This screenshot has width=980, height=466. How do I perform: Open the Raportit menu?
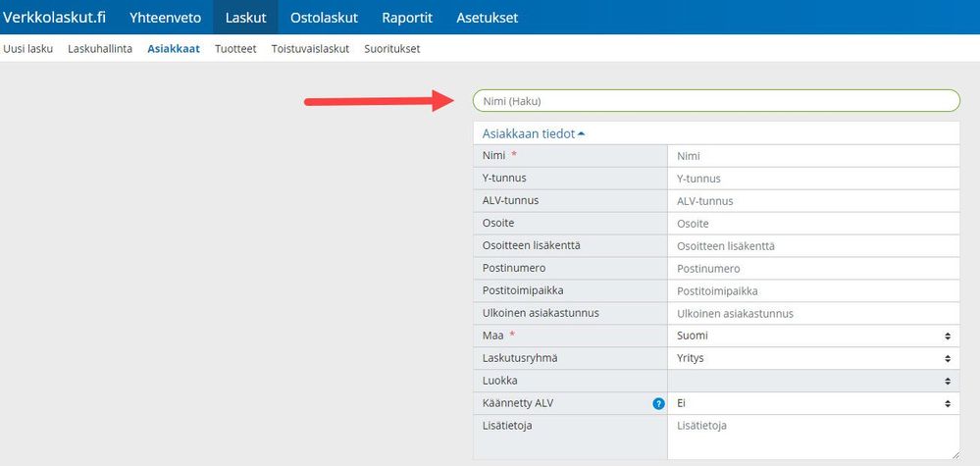407,18
